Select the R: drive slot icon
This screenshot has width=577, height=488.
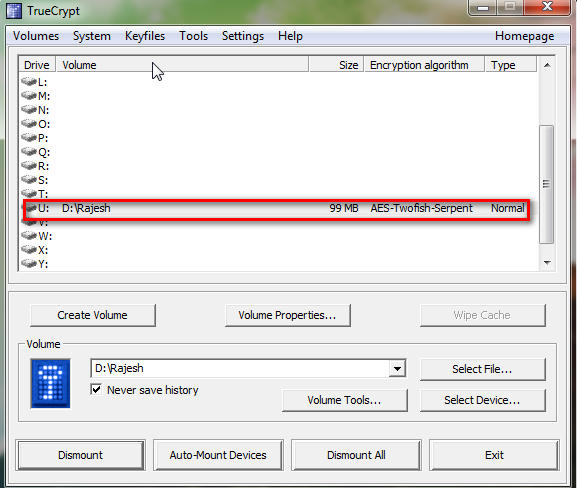click(x=29, y=165)
